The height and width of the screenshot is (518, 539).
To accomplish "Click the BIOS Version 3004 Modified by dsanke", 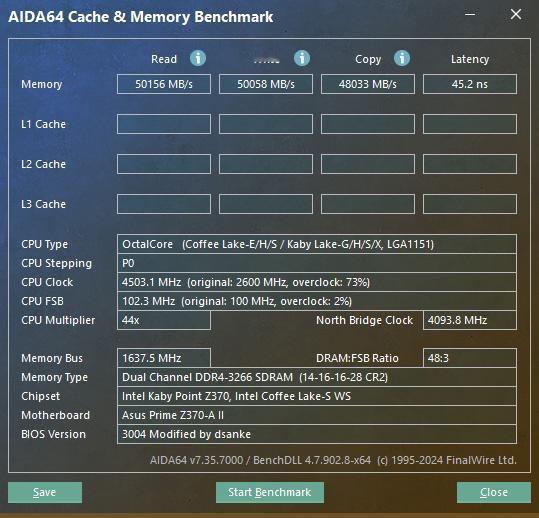I will 317,434.
